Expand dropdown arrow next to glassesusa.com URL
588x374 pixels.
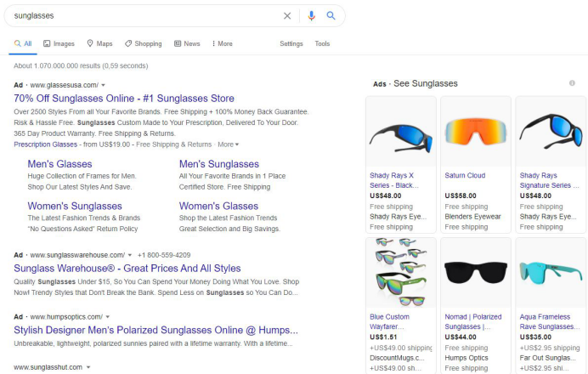[x=103, y=85]
